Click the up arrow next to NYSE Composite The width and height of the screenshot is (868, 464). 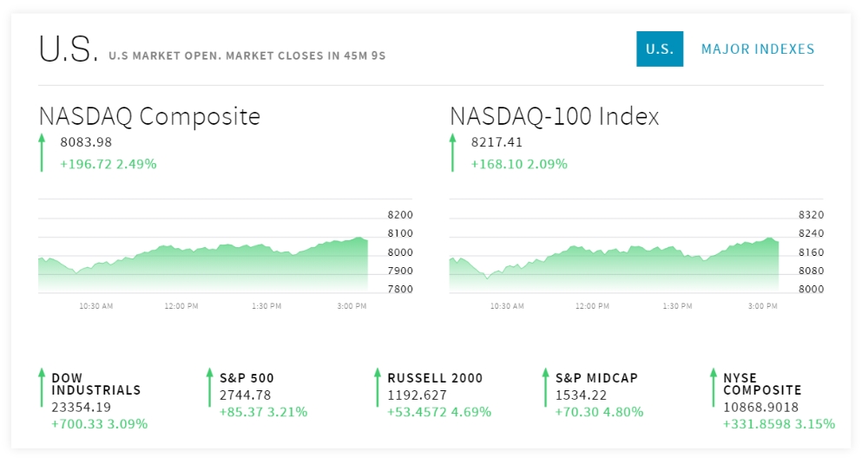(x=713, y=388)
